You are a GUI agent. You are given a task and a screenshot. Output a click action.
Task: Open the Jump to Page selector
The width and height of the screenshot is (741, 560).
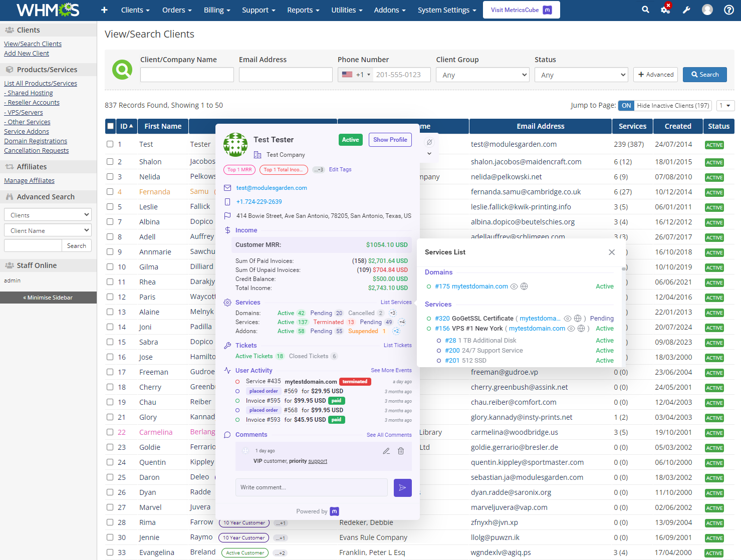(x=725, y=106)
